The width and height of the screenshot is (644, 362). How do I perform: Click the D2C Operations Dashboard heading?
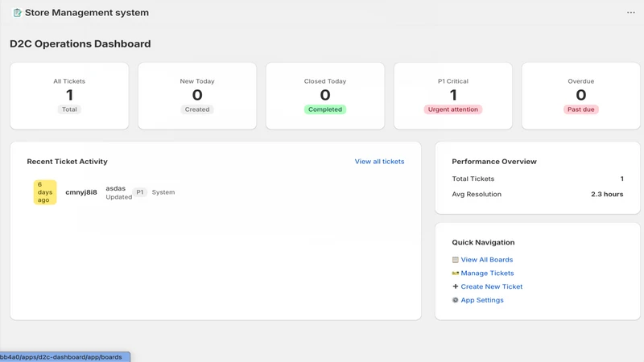80,44
